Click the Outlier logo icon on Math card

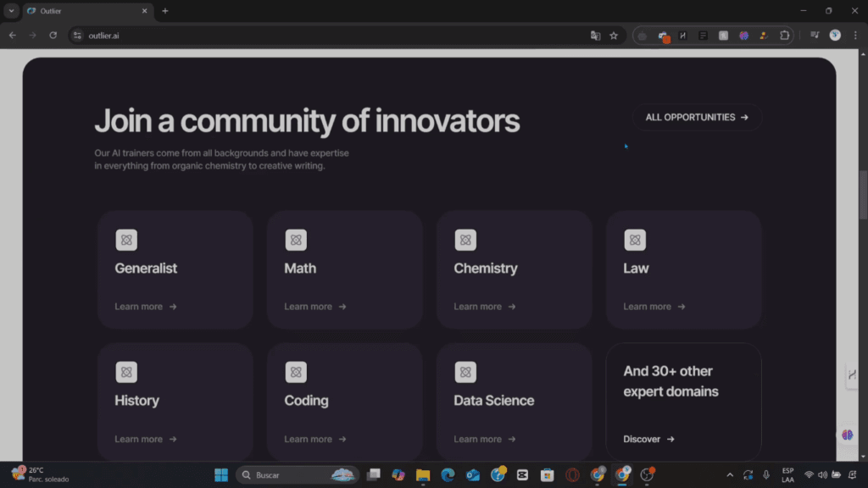(296, 240)
